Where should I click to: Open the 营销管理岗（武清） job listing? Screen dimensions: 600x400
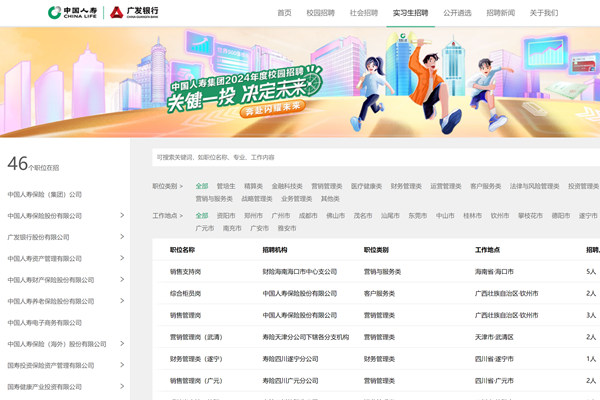click(196, 337)
